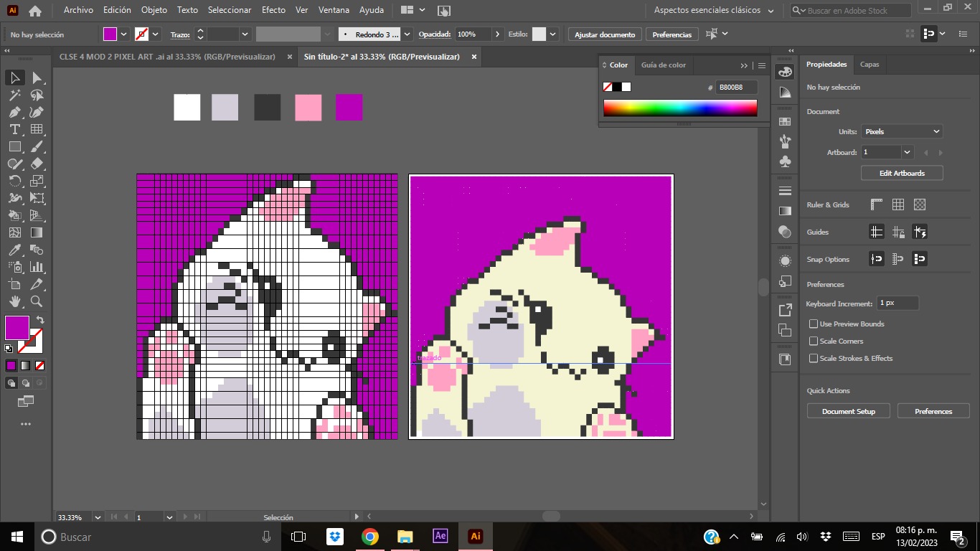Select the Rectangular Grid tool
Image resolution: width=980 pixels, height=551 pixels.
coord(37,129)
